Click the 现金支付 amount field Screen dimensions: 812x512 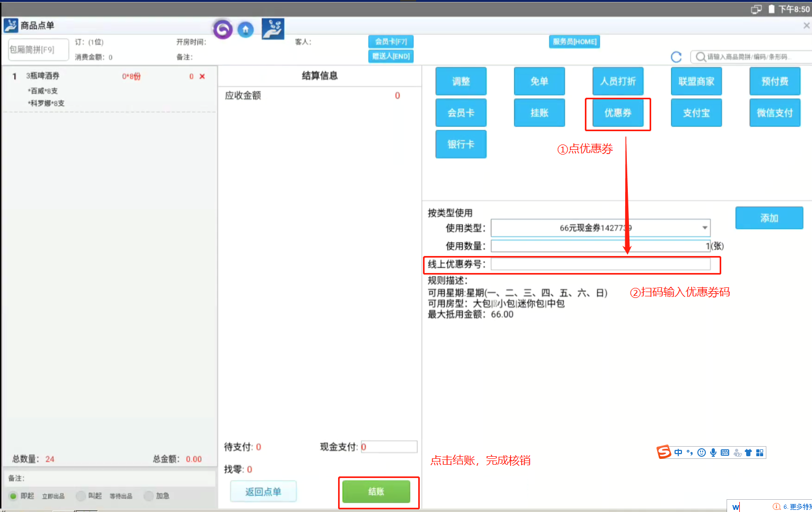[x=389, y=447]
